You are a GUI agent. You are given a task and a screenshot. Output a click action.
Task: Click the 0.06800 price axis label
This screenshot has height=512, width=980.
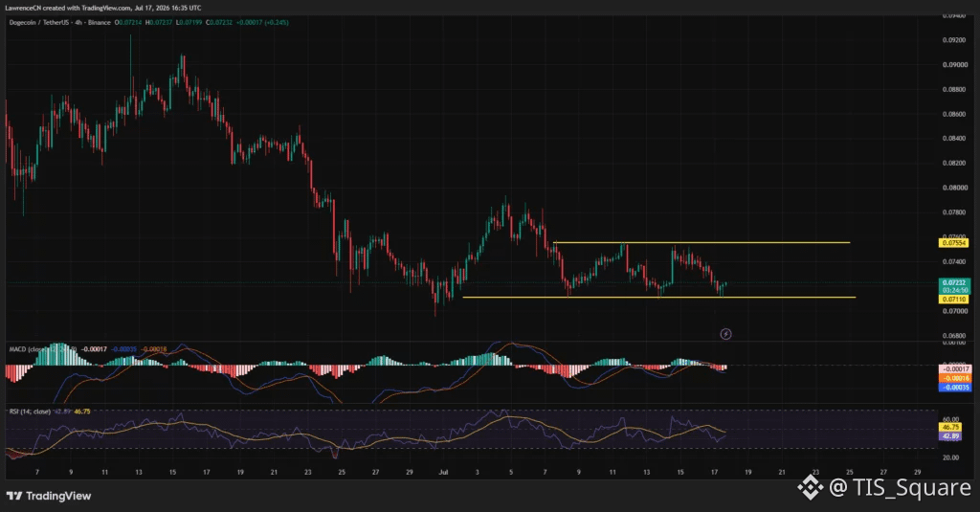954,336
